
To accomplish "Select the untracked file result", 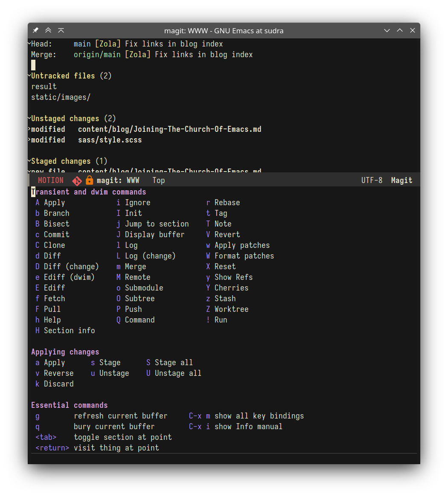I will coord(44,87).
